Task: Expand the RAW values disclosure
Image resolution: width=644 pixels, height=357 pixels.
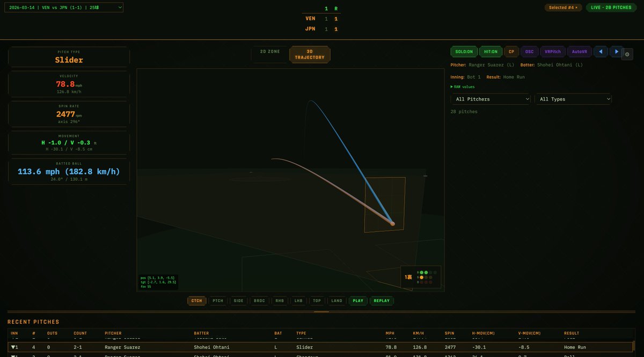Action: [463, 86]
